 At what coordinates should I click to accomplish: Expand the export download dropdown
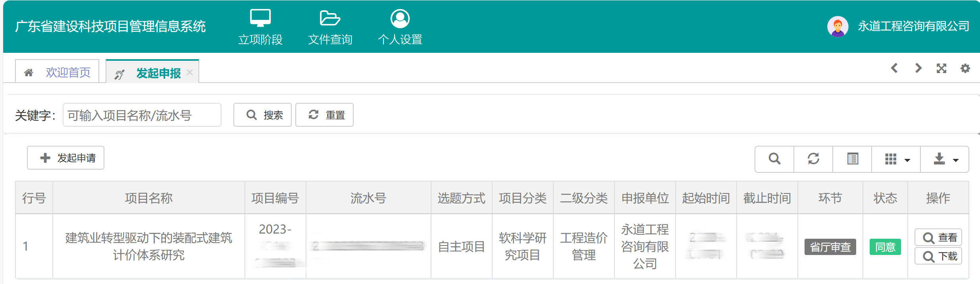pos(945,159)
